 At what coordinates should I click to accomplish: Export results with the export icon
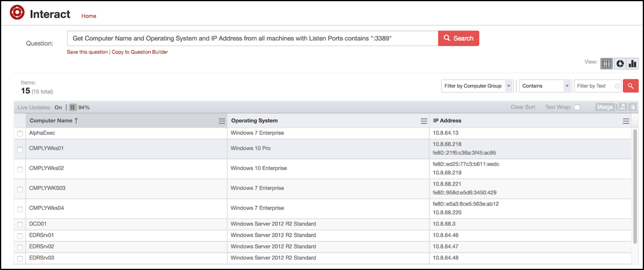(622, 107)
